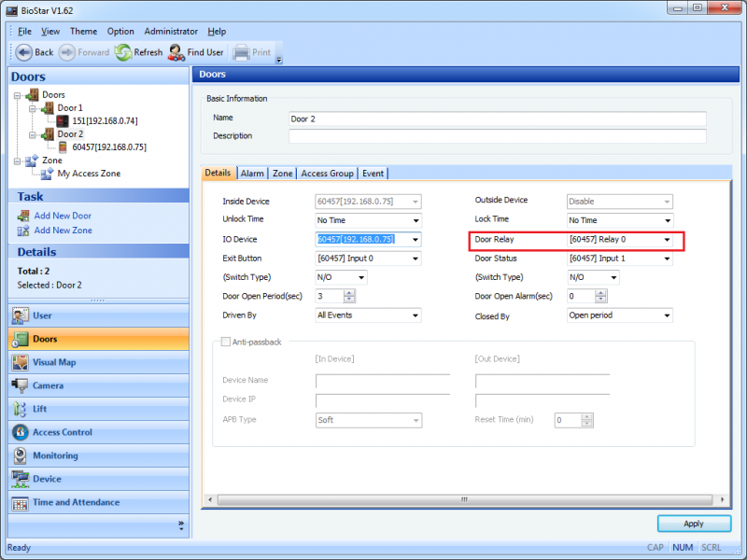Open Time and Attendance section
Screen dimensions: 747x560
[76, 502]
